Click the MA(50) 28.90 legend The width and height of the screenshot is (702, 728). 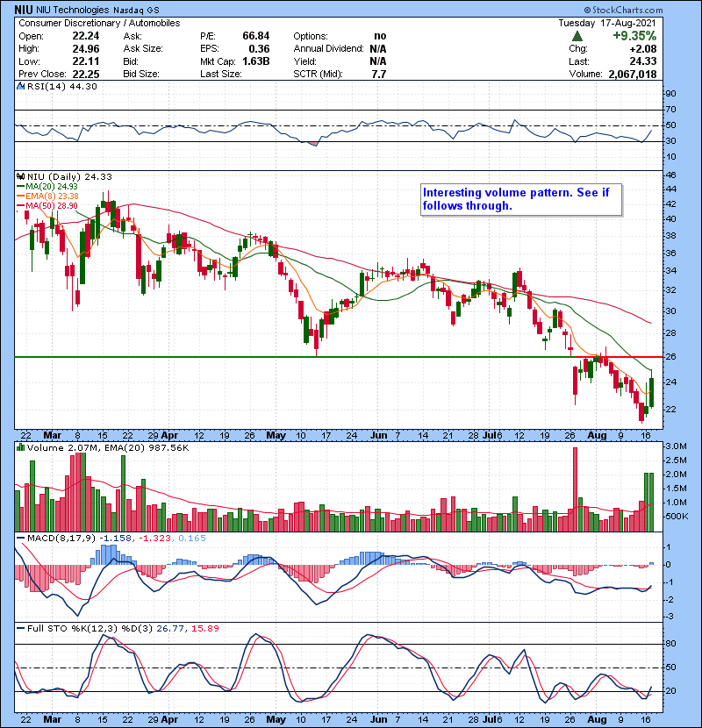pos(47,206)
